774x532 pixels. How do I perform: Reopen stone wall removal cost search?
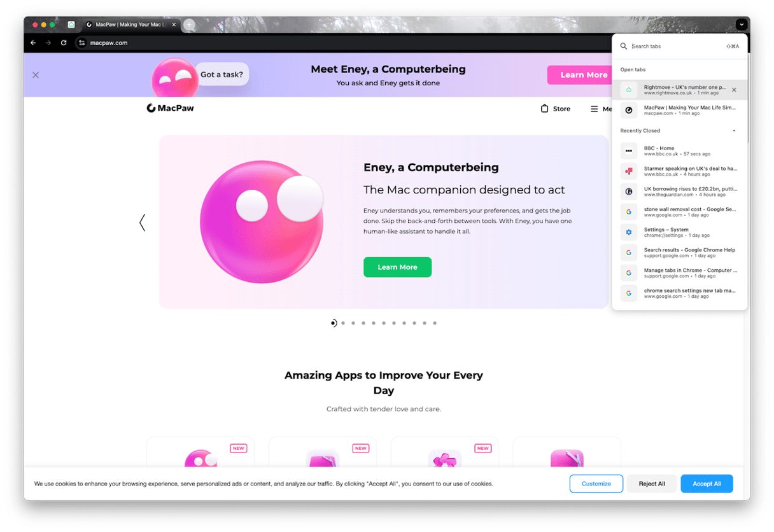pos(680,212)
